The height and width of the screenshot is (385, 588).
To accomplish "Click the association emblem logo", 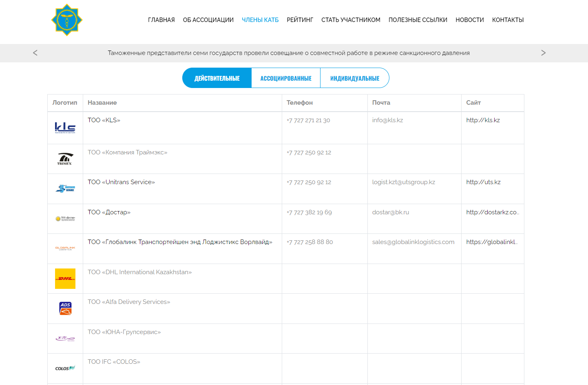I will [x=67, y=20].
